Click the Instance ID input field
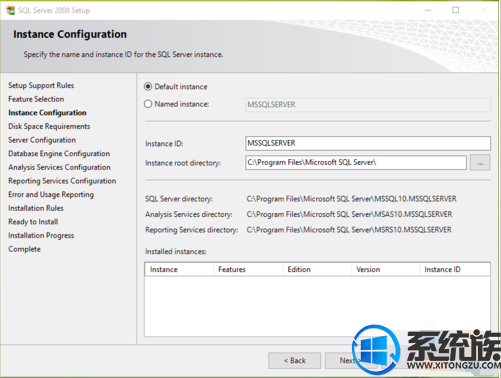This screenshot has width=501, height=378. click(x=368, y=143)
